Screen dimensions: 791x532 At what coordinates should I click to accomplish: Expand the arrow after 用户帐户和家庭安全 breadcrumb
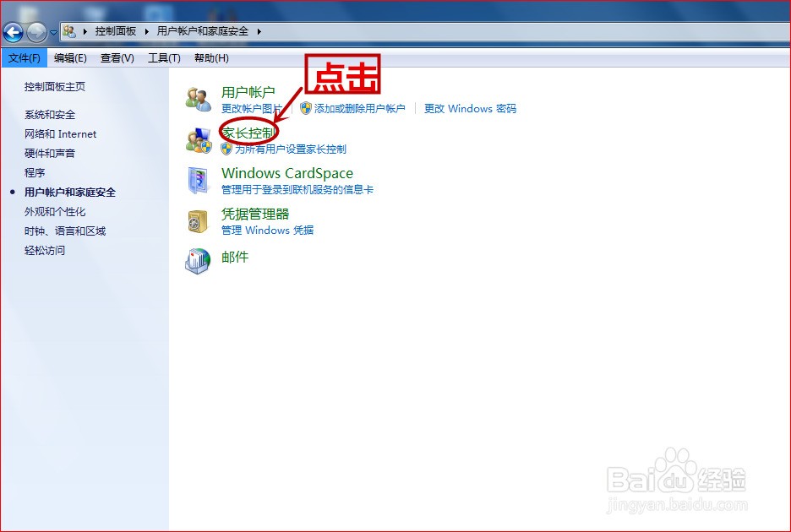pyautogui.click(x=259, y=31)
